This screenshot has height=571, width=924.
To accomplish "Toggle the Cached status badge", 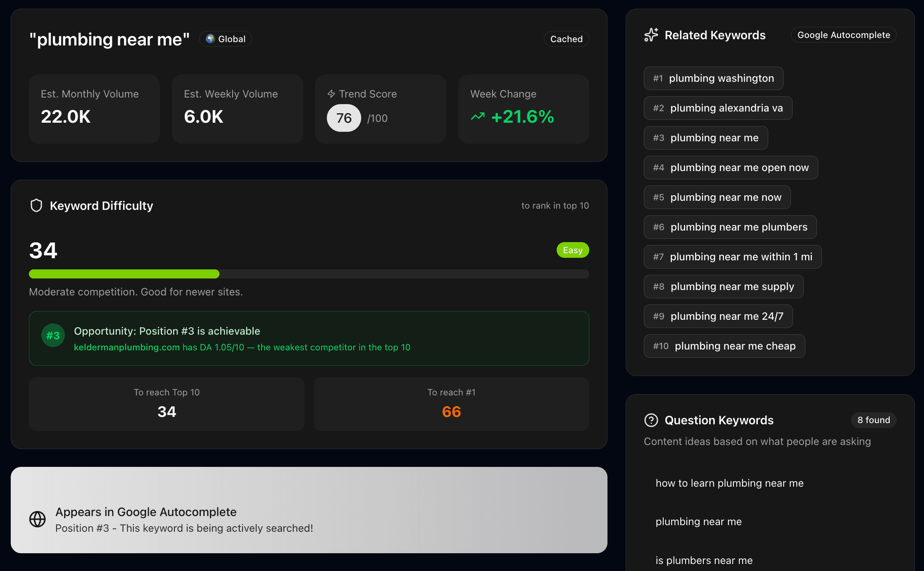I will [566, 38].
